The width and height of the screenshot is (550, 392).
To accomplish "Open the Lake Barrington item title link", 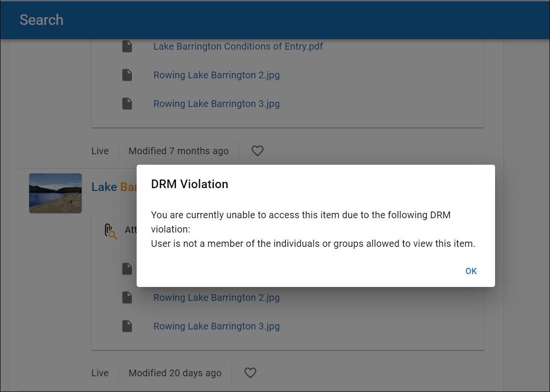I will 114,187.
